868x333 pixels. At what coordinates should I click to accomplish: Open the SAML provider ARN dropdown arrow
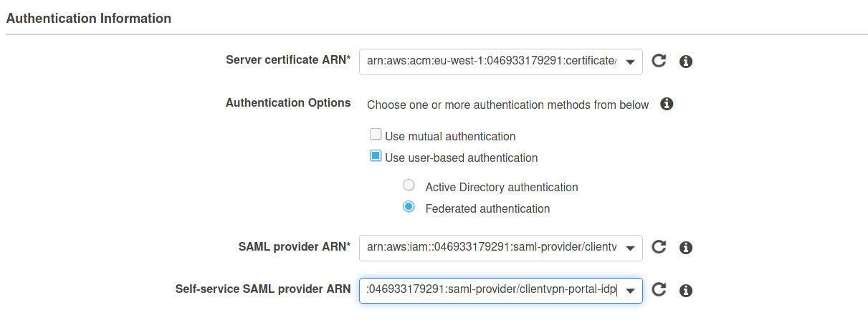(630, 248)
